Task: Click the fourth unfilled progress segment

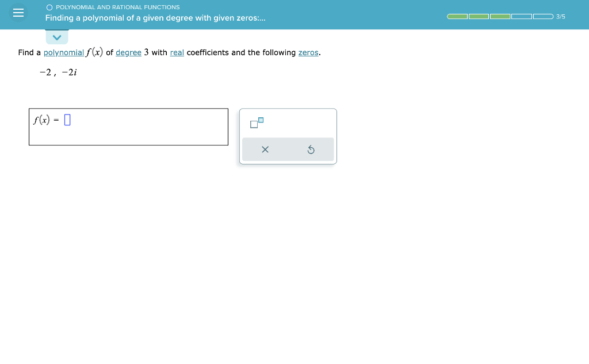Action: click(521, 17)
